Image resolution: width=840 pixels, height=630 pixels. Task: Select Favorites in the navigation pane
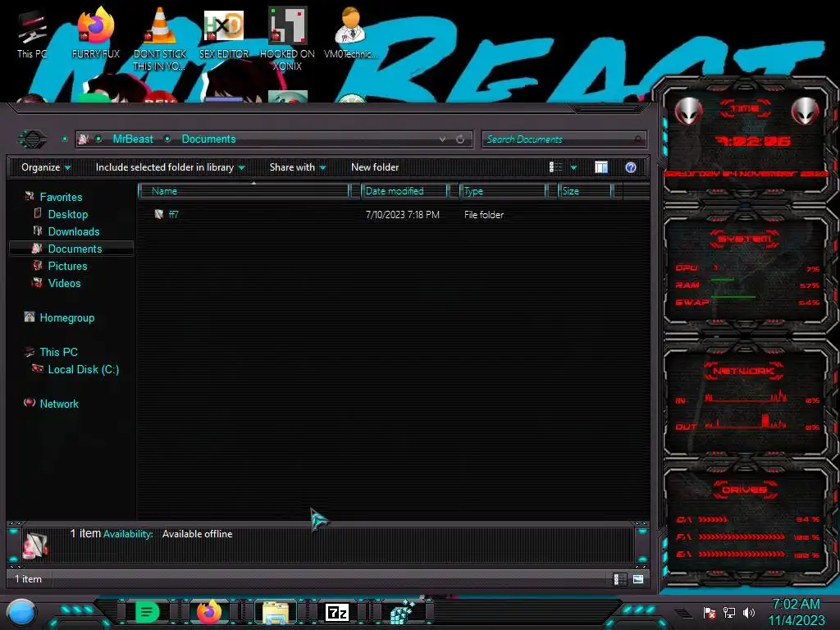[x=61, y=197]
